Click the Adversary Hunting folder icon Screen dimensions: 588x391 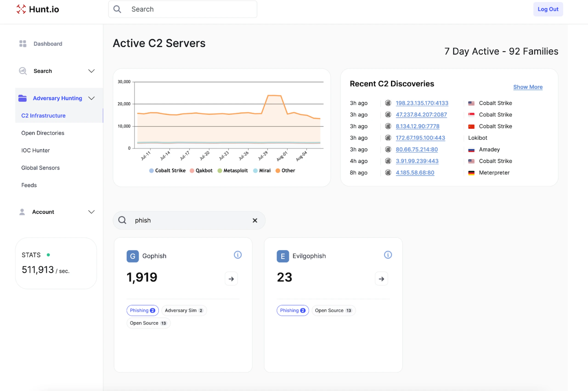click(x=23, y=98)
